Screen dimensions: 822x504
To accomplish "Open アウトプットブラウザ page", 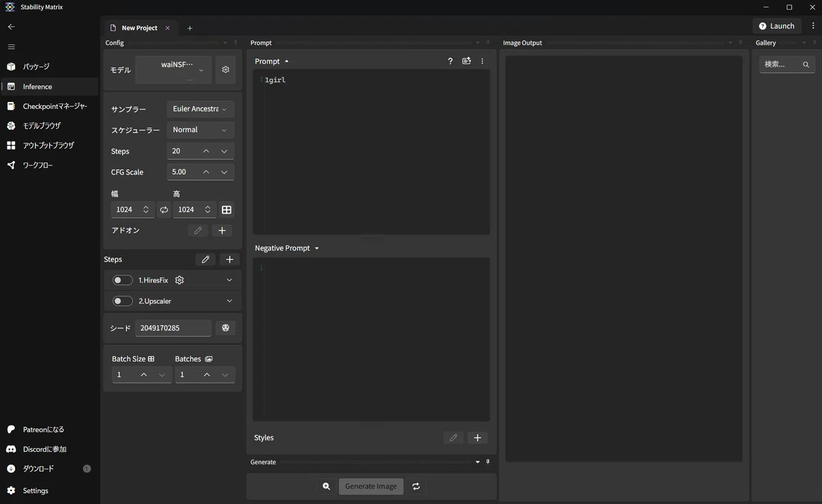I will coord(49,145).
